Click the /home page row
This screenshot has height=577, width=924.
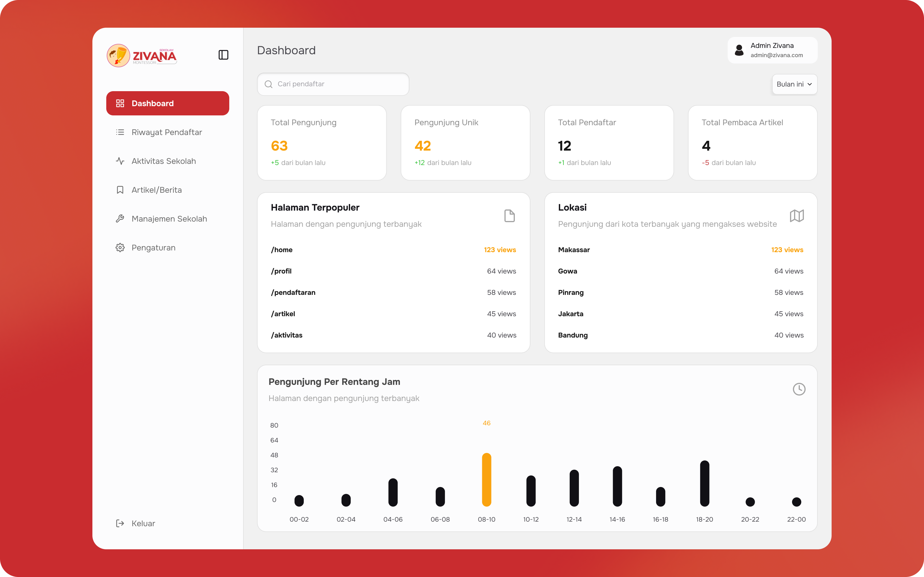click(x=393, y=250)
